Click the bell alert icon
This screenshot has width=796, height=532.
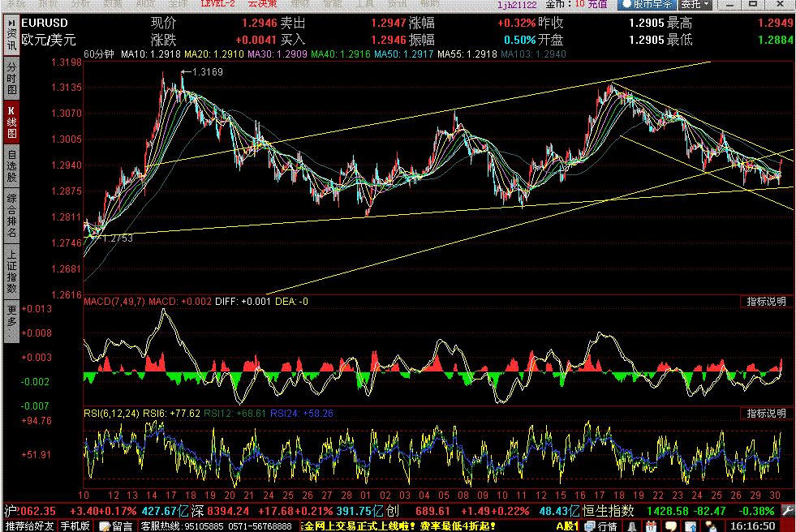coord(632,526)
